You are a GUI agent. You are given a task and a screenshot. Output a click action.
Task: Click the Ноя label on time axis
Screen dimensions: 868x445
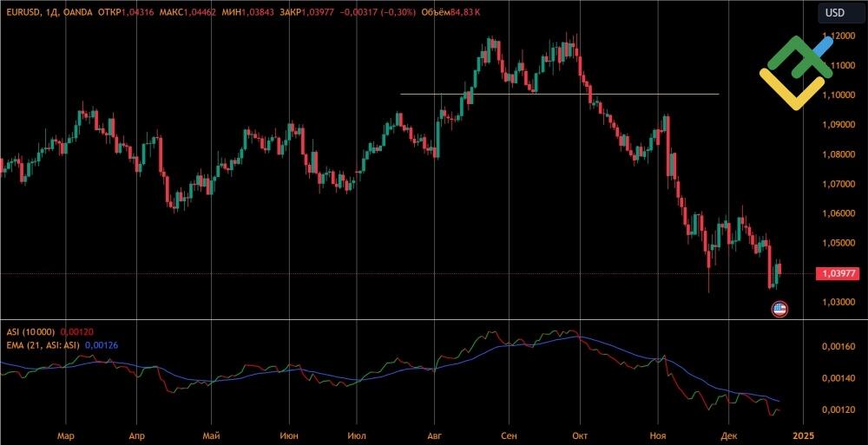click(658, 435)
